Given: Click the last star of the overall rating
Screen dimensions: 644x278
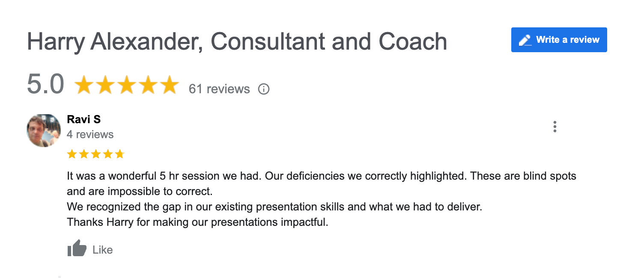Looking at the screenshot, I should coord(168,85).
